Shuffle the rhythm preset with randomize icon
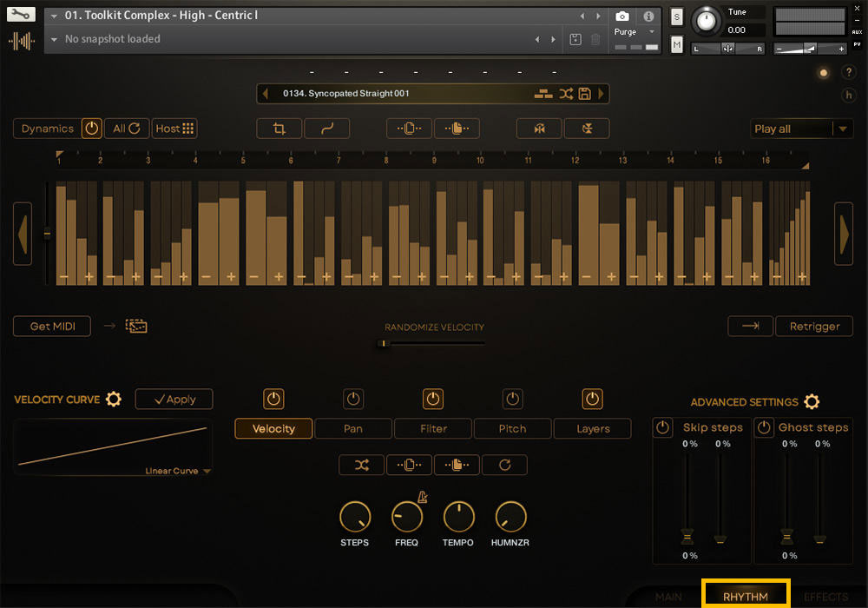The height and width of the screenshot is (608, 868). tap(566, 94)
